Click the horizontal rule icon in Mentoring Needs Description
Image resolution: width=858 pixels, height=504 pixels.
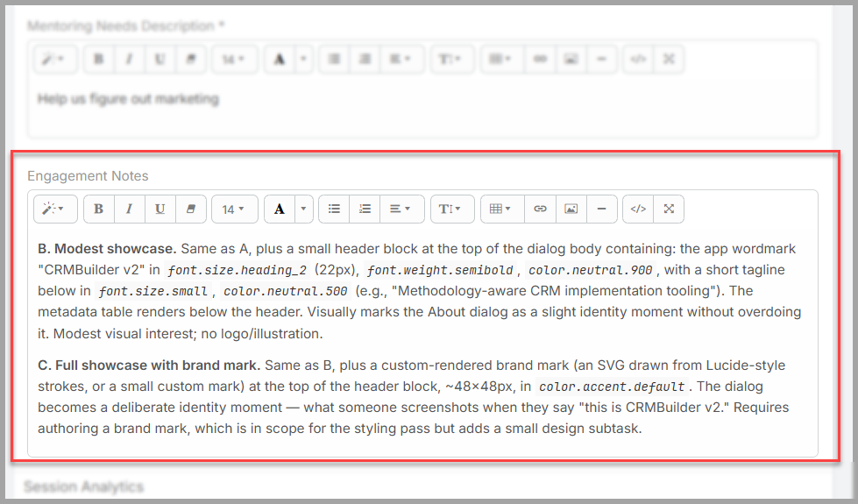coord(601,59)
